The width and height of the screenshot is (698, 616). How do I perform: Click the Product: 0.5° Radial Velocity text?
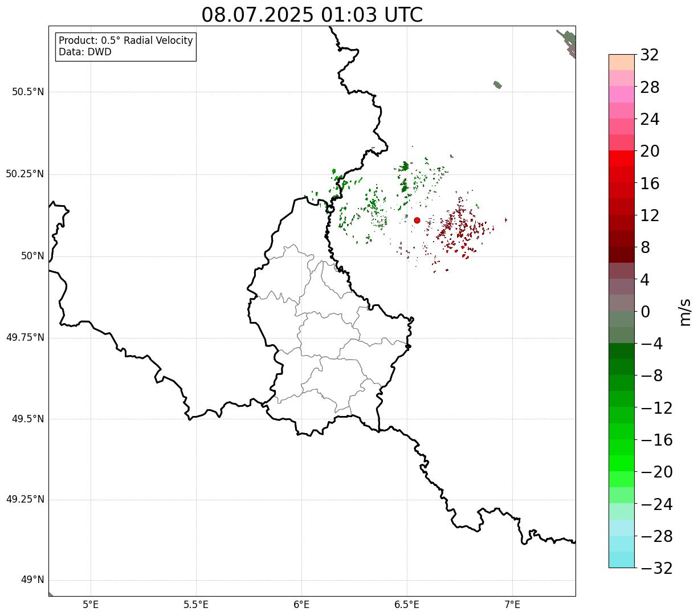pos(126,41)
